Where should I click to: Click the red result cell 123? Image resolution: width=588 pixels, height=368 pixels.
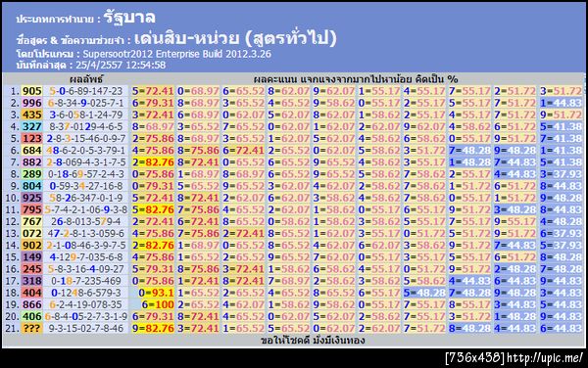pos(31,139)
